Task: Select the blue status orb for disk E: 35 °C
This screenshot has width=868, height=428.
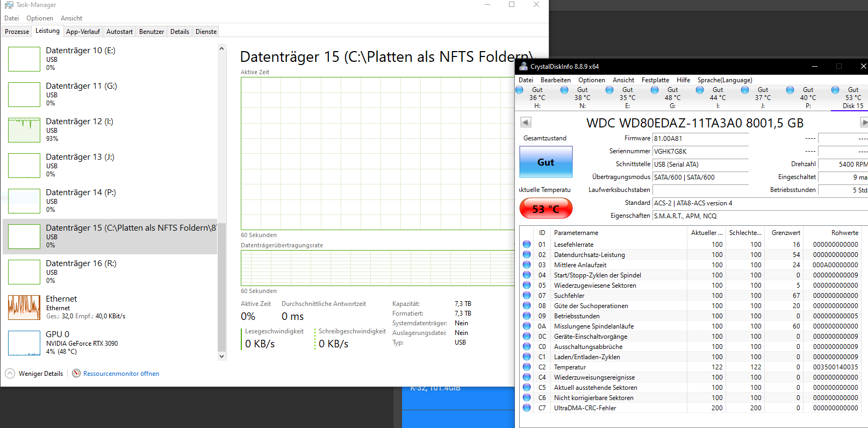Action: (x=609, y=90)
